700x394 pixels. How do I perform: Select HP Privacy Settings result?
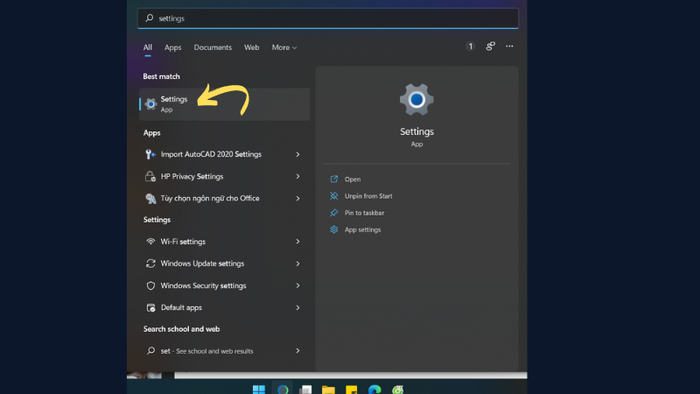click(224, 176)
